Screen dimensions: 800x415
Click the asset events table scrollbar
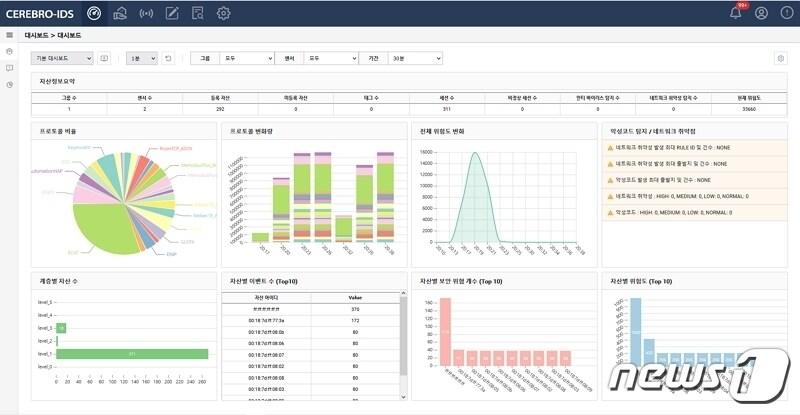[x=403, y=340]
